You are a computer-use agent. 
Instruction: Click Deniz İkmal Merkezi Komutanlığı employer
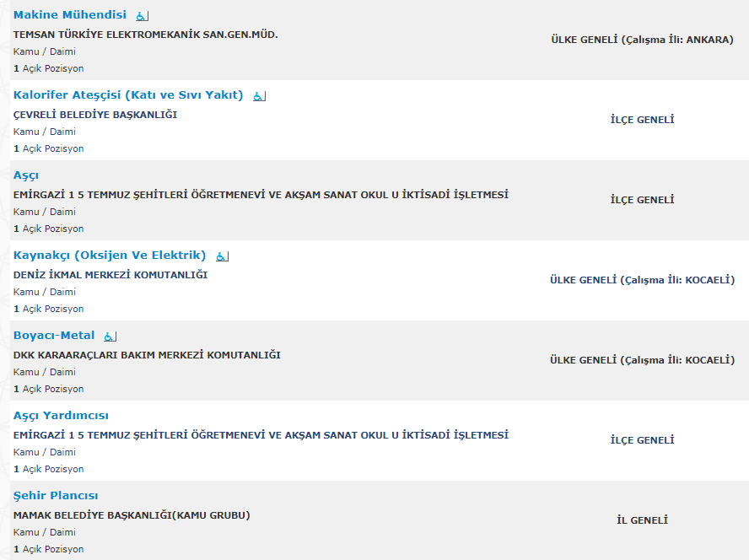point(110,275)
